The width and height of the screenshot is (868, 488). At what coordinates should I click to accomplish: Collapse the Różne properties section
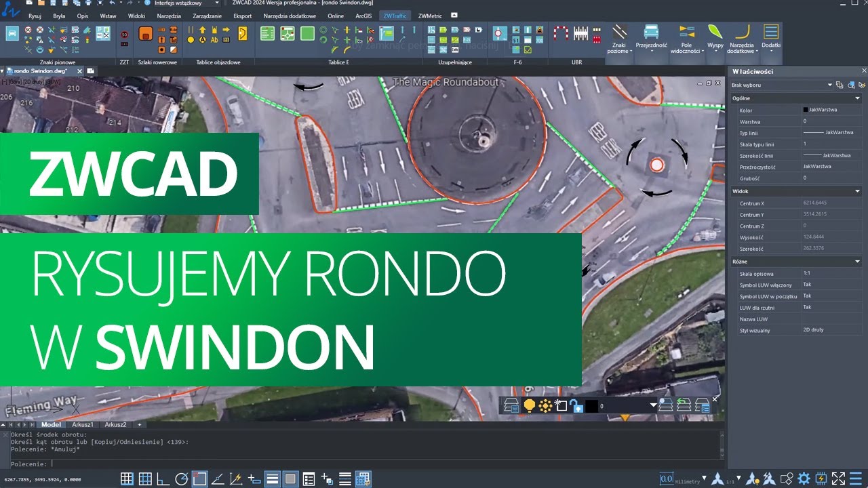[x=857, y=262]
